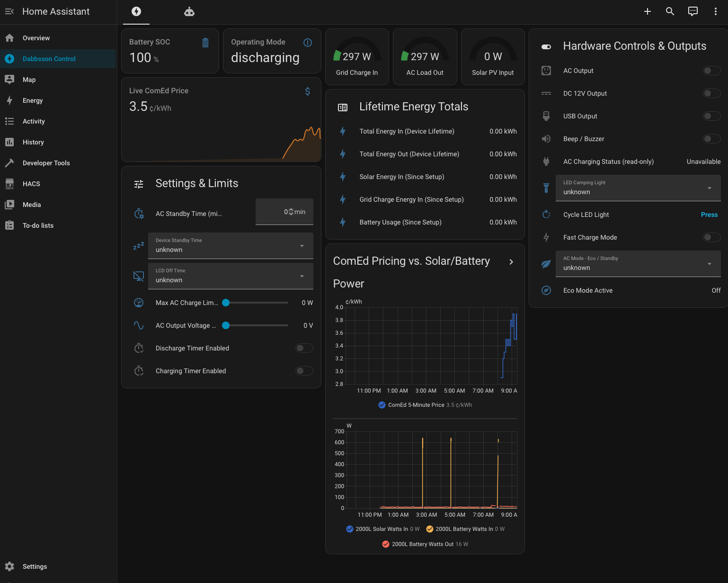
Task: Click the bolt icon beside Battery Usage
Action: click(343, 222)
